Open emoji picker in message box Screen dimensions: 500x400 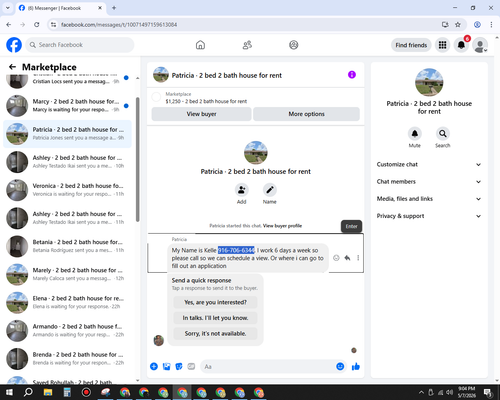pos(340,367)
